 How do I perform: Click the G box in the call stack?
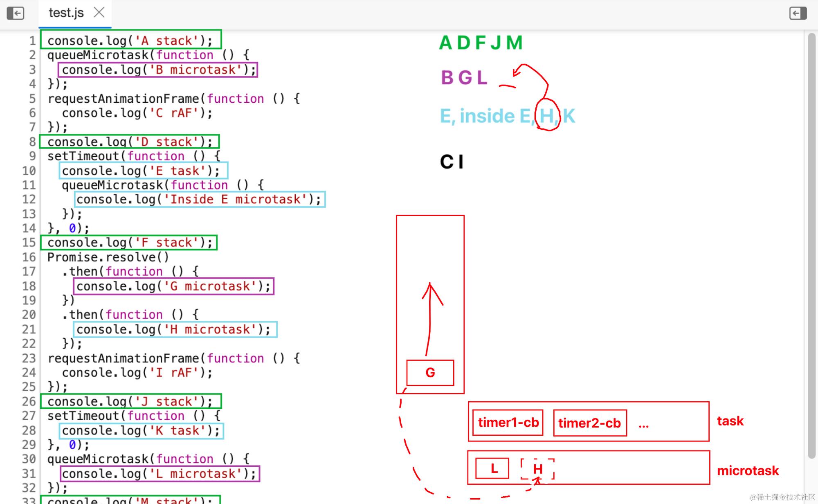pyautogui.click(x=430, y=373)
